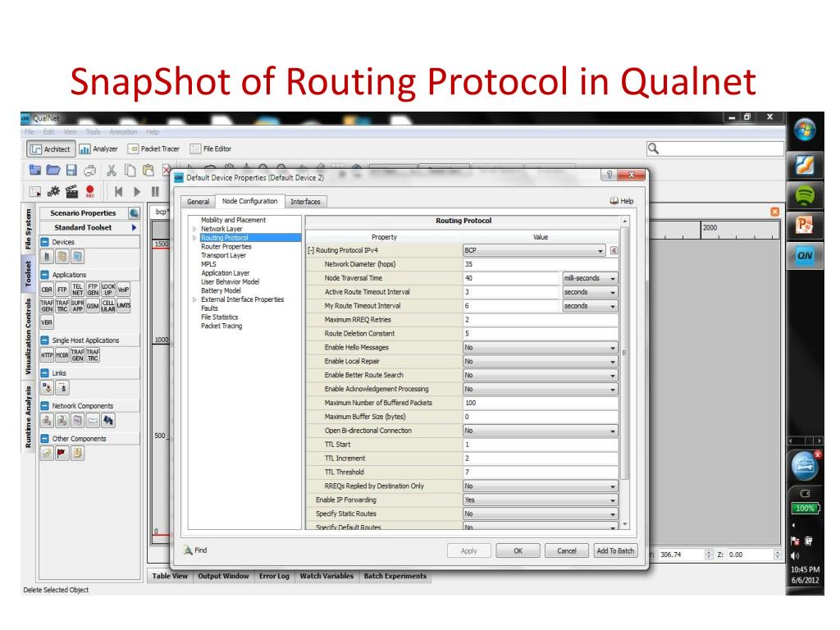Viewport: 840px width, 630px height.
Task: Select the VoIP application tool
Action: click(x=124, y=290)
